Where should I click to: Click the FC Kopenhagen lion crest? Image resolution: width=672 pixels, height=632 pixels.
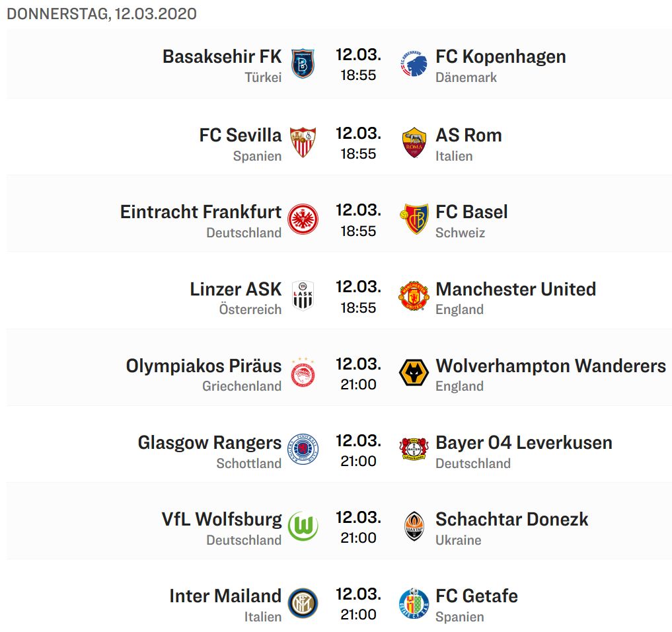413,64
